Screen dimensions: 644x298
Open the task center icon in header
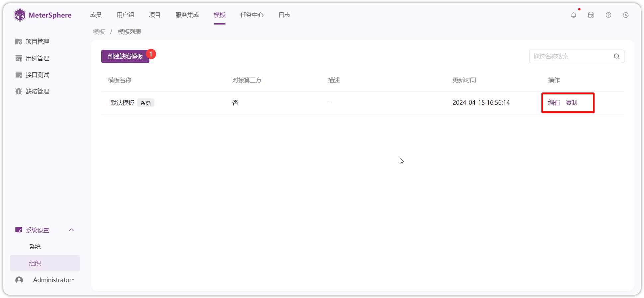(591, 15)
